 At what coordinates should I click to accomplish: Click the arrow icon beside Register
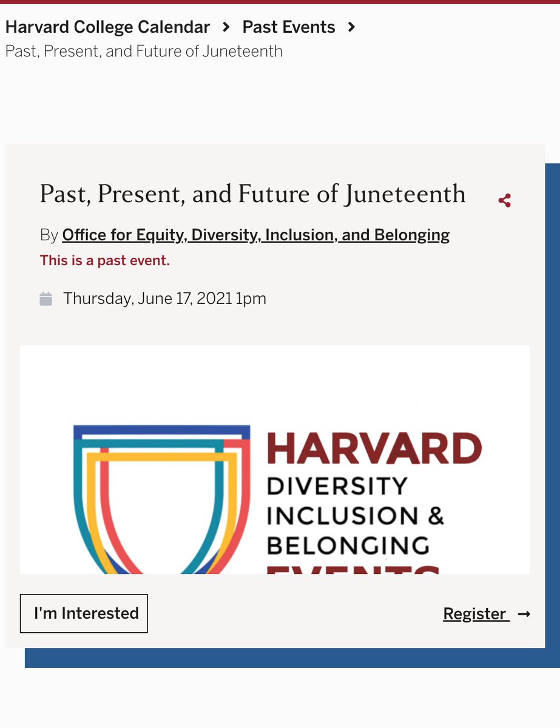[x=524, y=615]
